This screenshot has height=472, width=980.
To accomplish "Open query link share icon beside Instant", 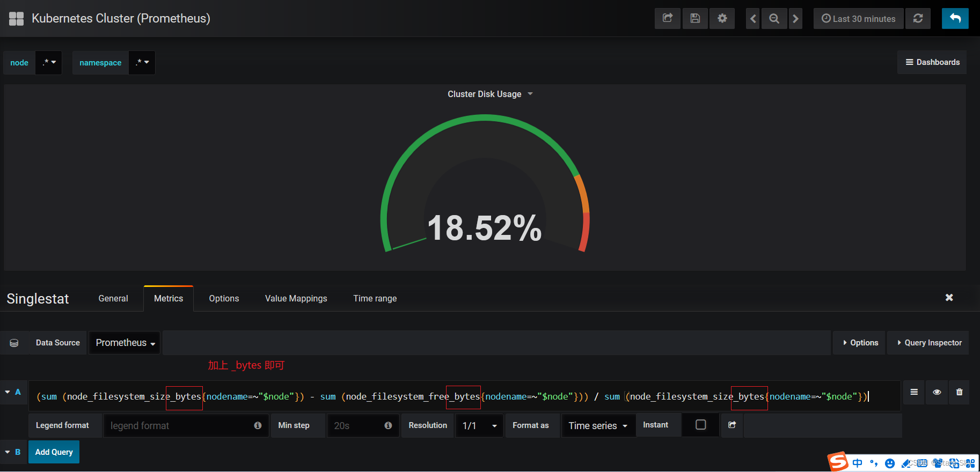I will click(732, 425).
